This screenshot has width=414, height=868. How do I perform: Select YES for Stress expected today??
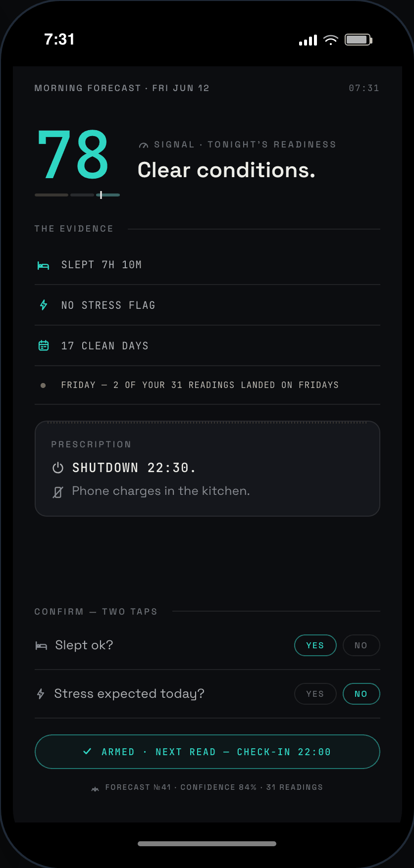click(x=315, y=694)
